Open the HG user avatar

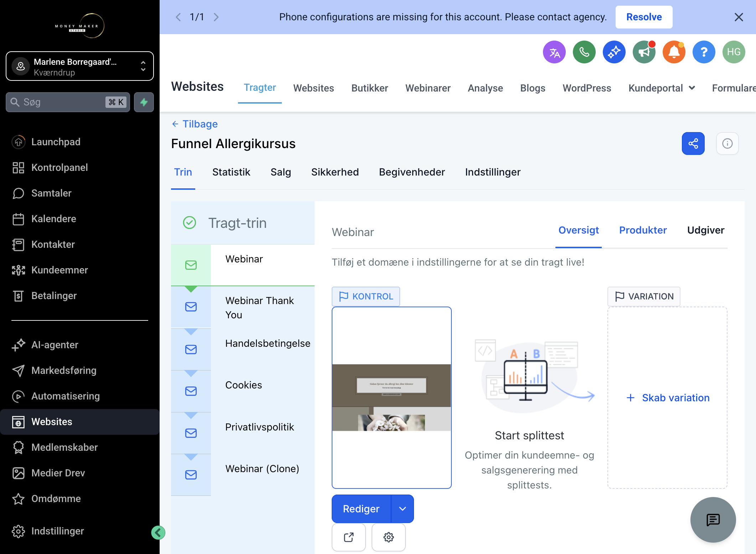[734, 52]
